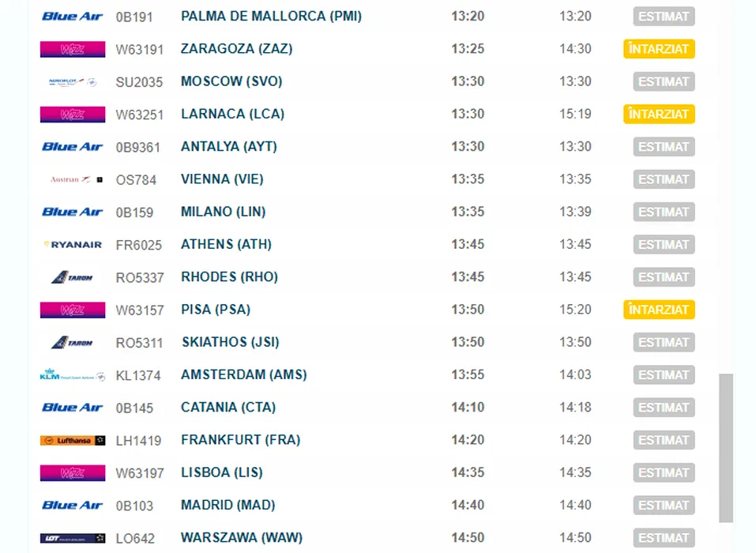Click ESTIMAT status badge for Madrid flight
The width and height of the screenshot is (756, 553).
coord(664,506)
